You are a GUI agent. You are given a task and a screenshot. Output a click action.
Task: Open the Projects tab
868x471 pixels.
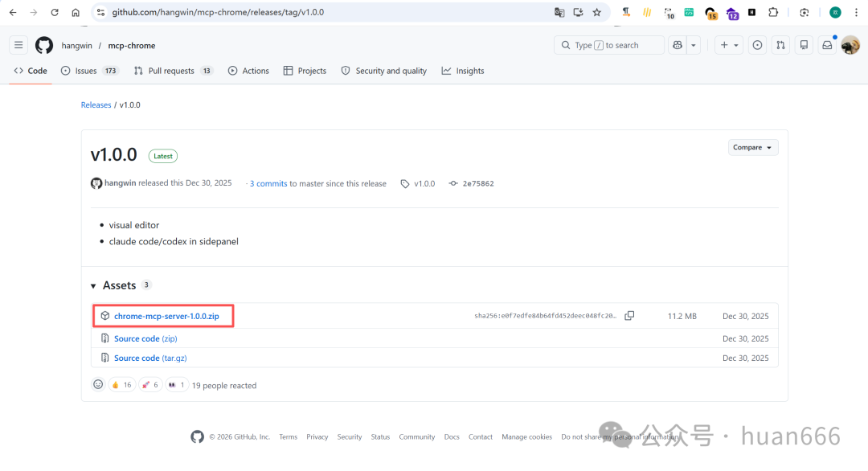tap(305, 71)
